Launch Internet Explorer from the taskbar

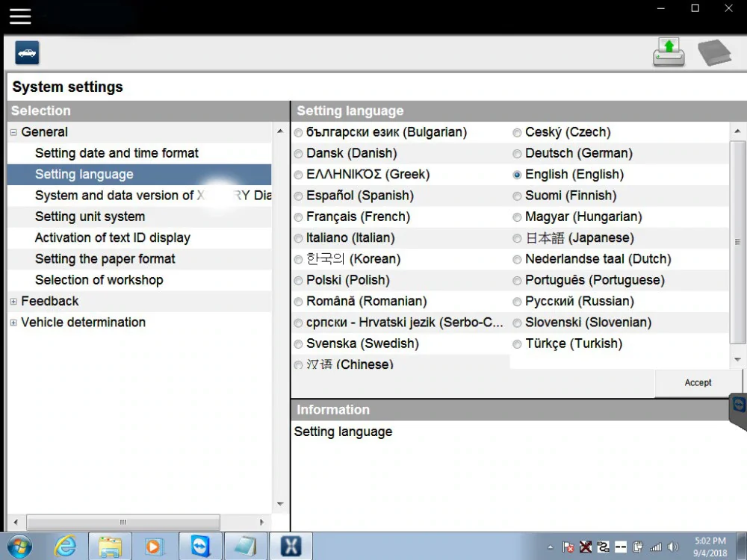(x=65, y=547)
